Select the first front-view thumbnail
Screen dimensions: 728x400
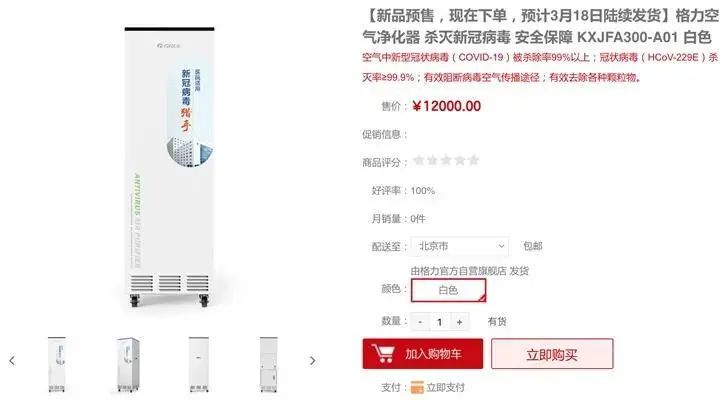pyautogui.click(x=57, y=364)
